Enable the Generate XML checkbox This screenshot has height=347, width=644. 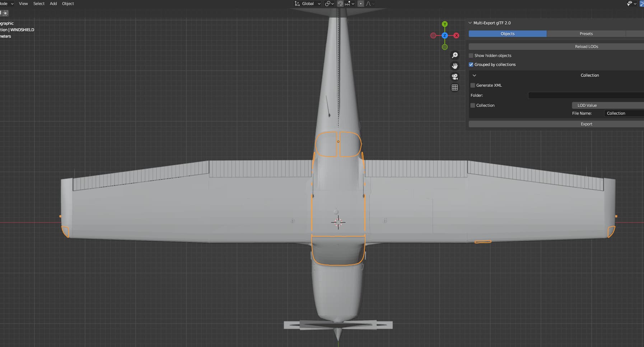tap(473, 85)
